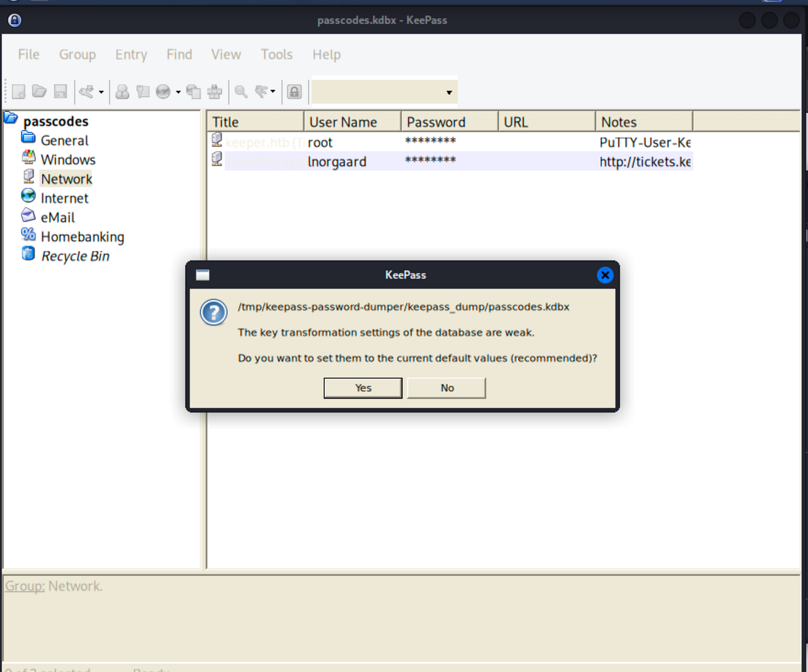Click the lnorgaard entry's masked password

coord(431,160)
